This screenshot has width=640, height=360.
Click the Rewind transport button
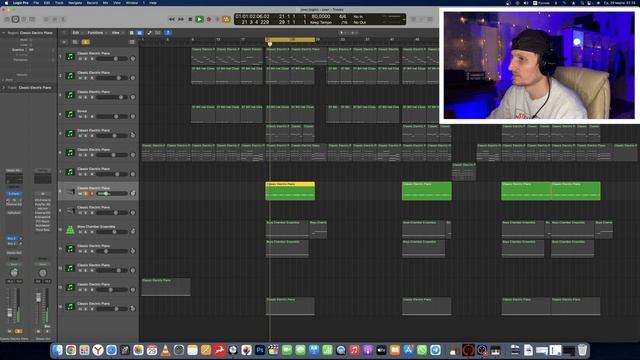(x=172, y=19)
